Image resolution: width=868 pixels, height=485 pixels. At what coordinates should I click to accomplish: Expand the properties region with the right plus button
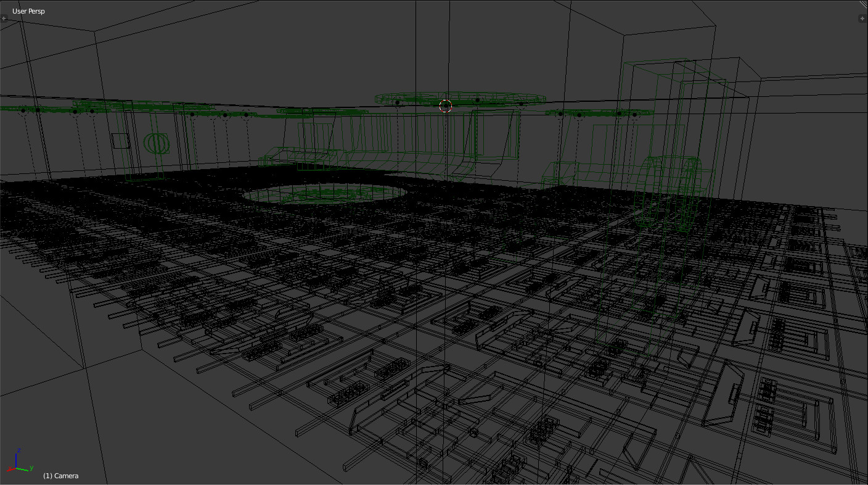862,19
